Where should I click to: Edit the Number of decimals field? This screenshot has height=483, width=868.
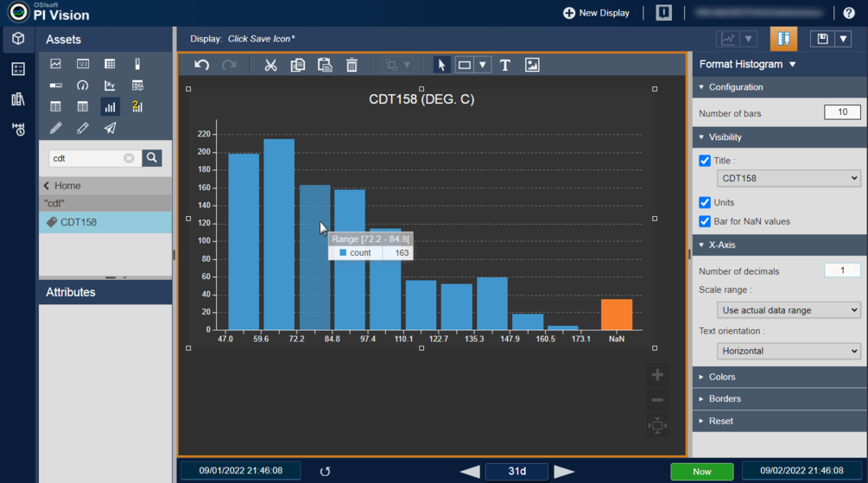point(842,270)
